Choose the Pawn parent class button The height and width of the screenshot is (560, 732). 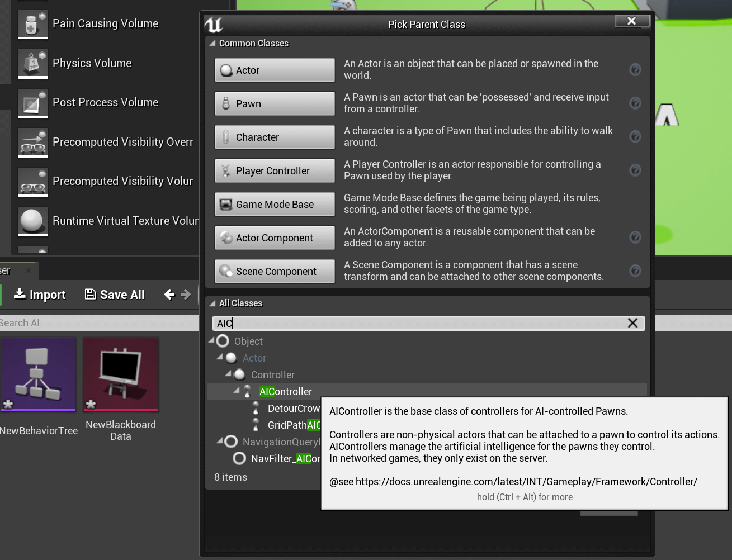[275, 104]
